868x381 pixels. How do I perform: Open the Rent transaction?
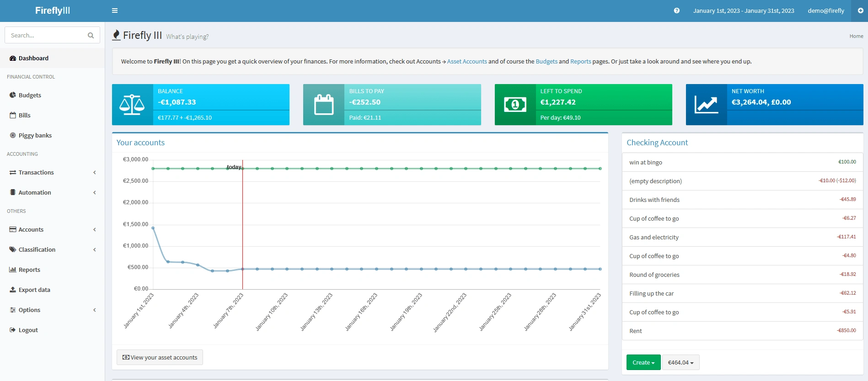coord(635,331)
